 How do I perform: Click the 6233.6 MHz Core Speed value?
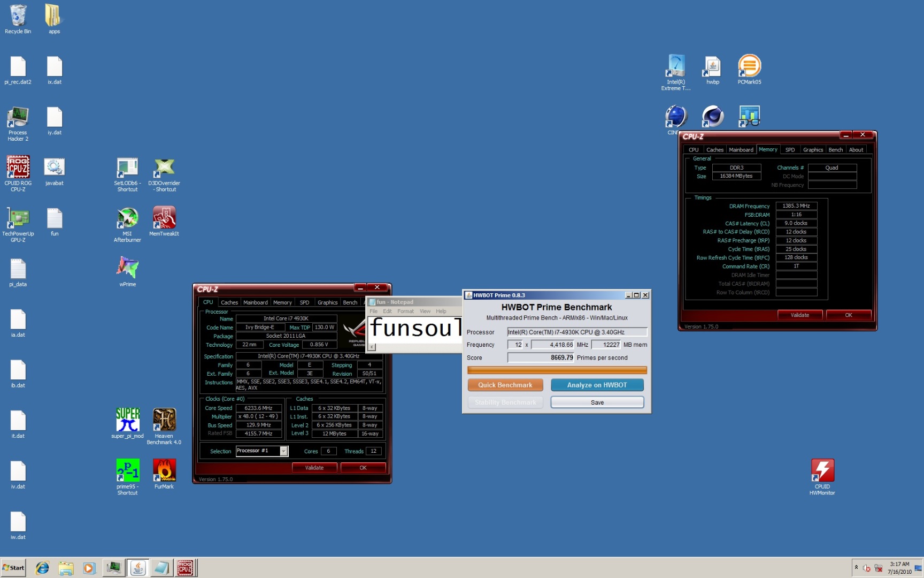pos(259,408)
